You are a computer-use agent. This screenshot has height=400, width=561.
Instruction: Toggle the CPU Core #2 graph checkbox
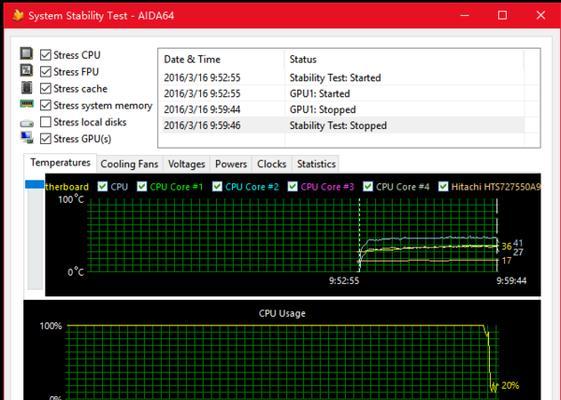pyautogui.click(x=217, y=186)
